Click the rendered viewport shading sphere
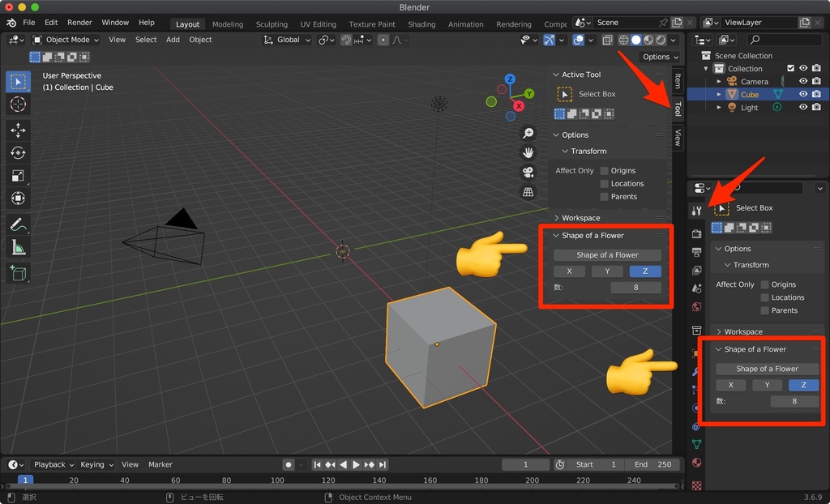This screenshot has width=830, height=504. pos(660,40)
